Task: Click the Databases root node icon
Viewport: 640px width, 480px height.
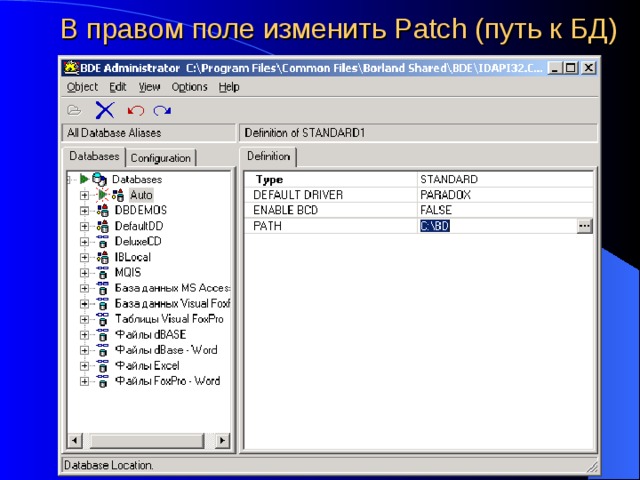Action: [x=99, y=179]
